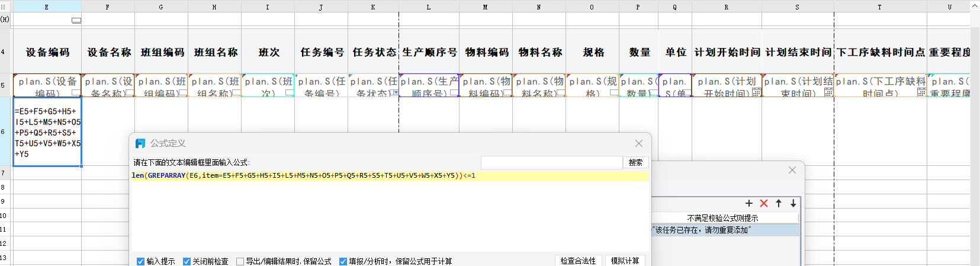Click the move rule up arrow icon
This screenshot has height=266, width=980.
[x=779, y=203]
